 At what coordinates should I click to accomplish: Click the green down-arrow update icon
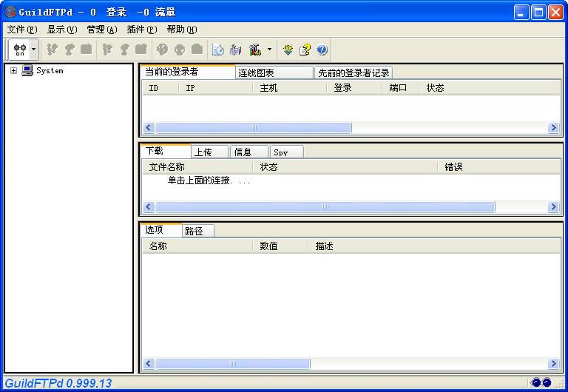288,50
